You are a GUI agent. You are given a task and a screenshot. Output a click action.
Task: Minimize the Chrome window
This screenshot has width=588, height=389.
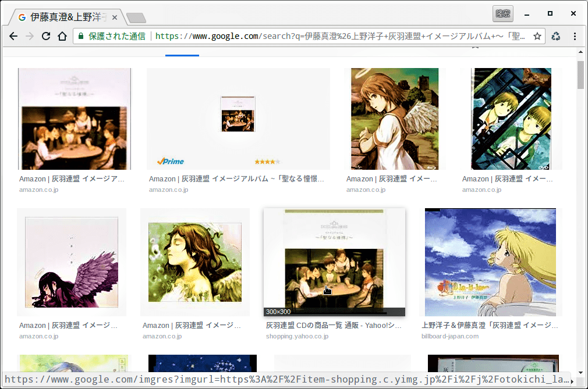click(527, 14)
